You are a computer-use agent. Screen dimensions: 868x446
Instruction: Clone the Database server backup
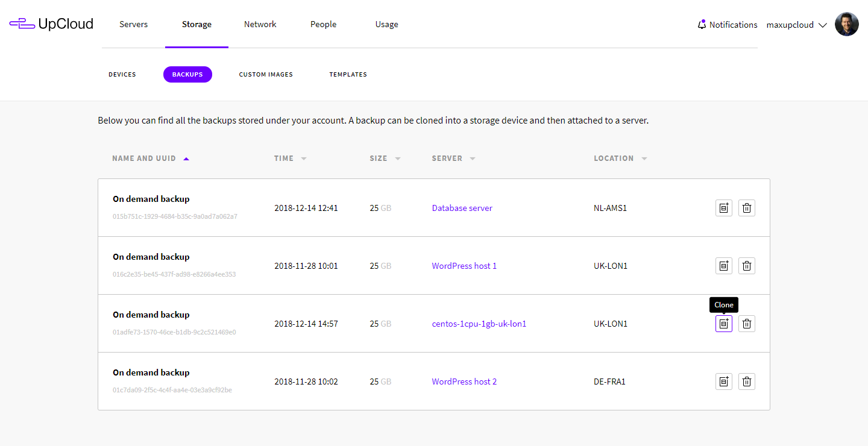pos(724,208)
